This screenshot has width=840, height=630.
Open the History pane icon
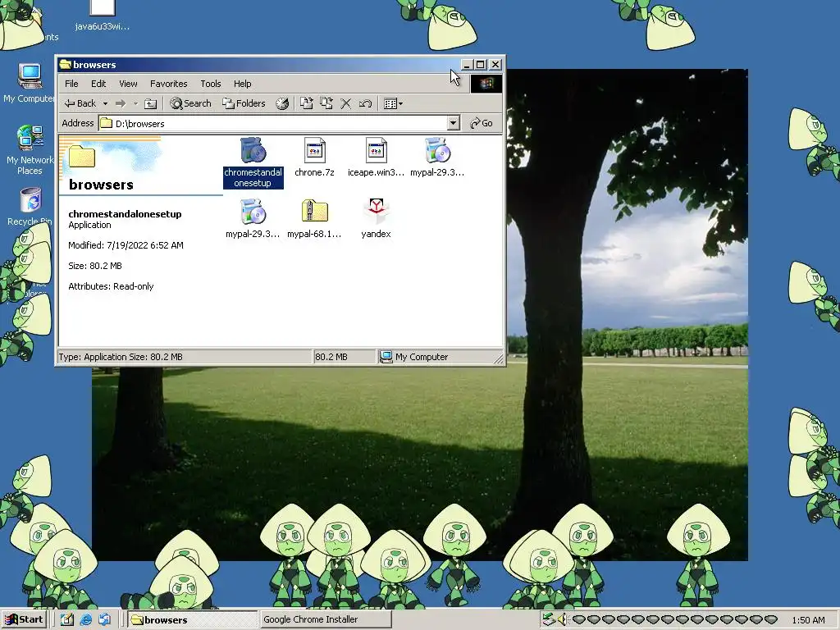tap(282, 103)
